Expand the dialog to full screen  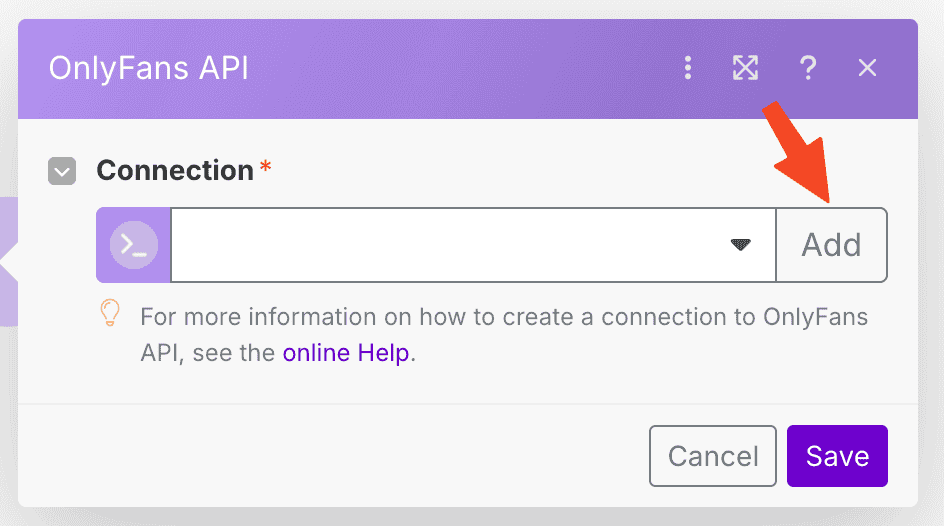pyautogui.click(x=745, y=68)
